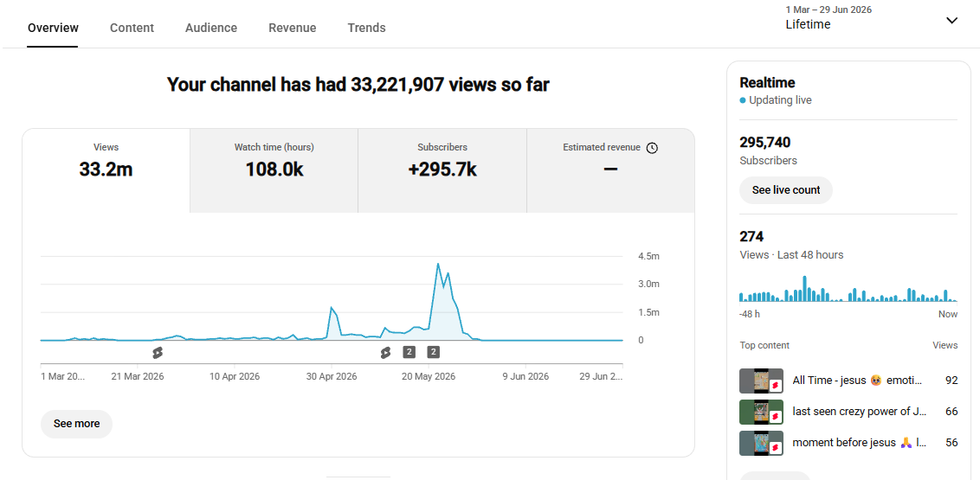Click the See more button
Image resolution: width=980 pixels, height=480 pixels.
click(x=77, y=424)
